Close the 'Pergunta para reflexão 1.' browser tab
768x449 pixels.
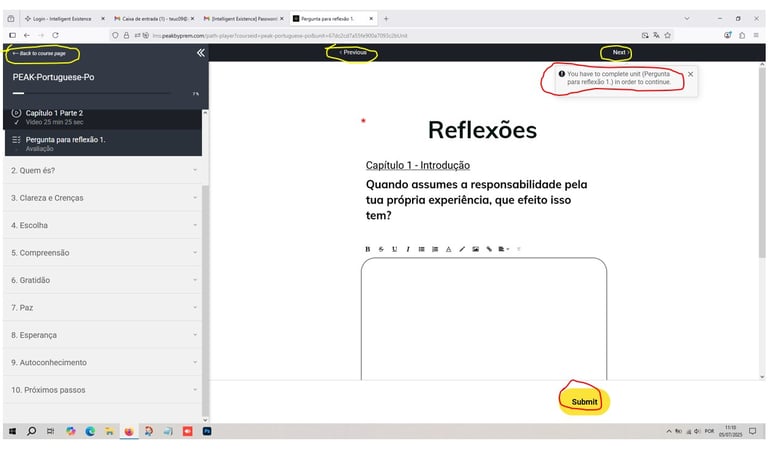point(371,19)
